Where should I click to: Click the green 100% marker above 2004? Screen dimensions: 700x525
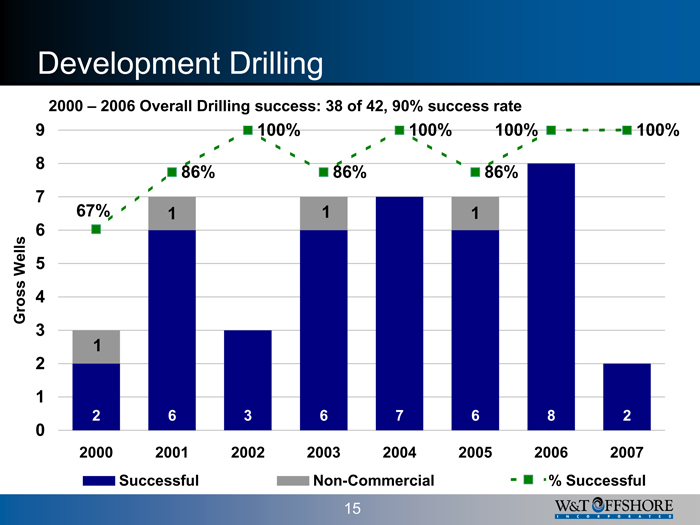click(x=399, y=130)
